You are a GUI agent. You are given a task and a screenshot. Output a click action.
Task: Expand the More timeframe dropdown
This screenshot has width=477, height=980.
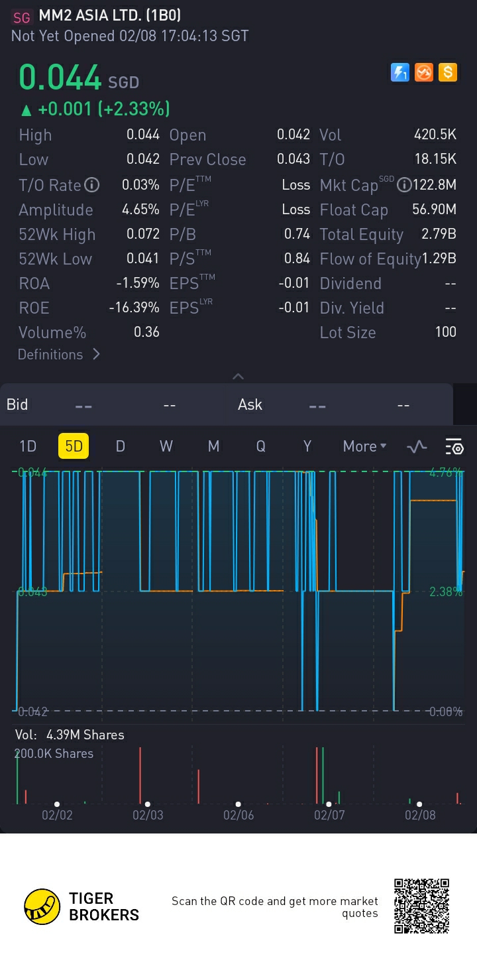(x=364, y=446)
